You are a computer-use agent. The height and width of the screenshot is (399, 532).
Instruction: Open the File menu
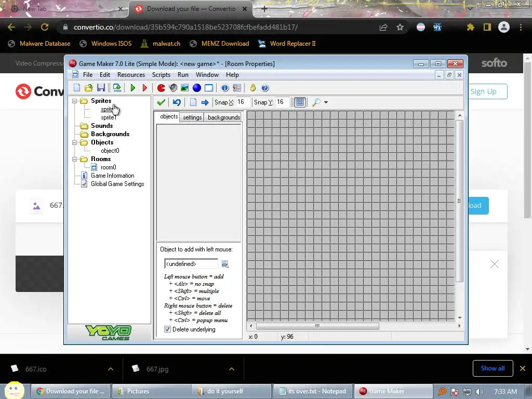click(x=87, y=75)
